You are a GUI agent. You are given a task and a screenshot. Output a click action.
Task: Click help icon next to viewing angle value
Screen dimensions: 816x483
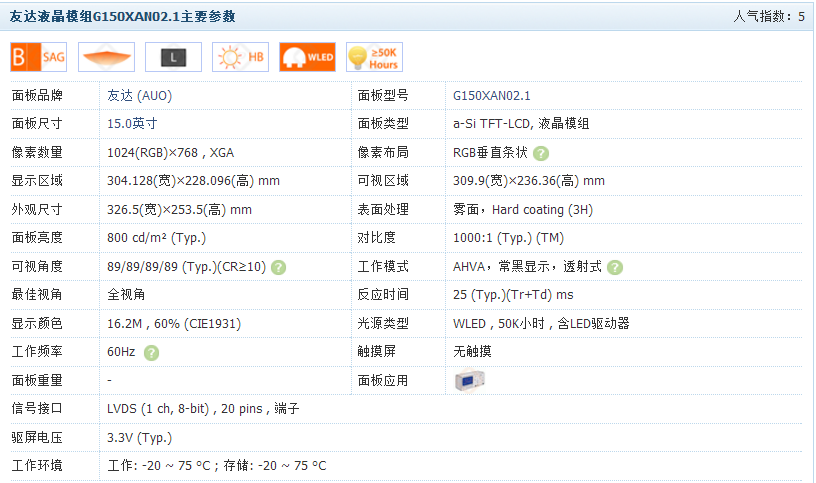coord(279,267)
